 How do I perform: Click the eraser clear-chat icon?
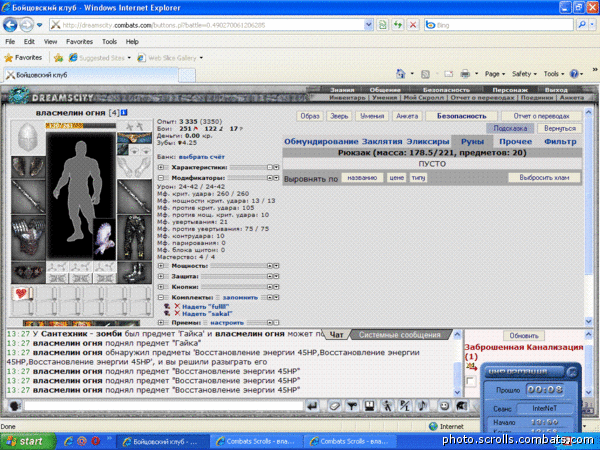point(334,406)
